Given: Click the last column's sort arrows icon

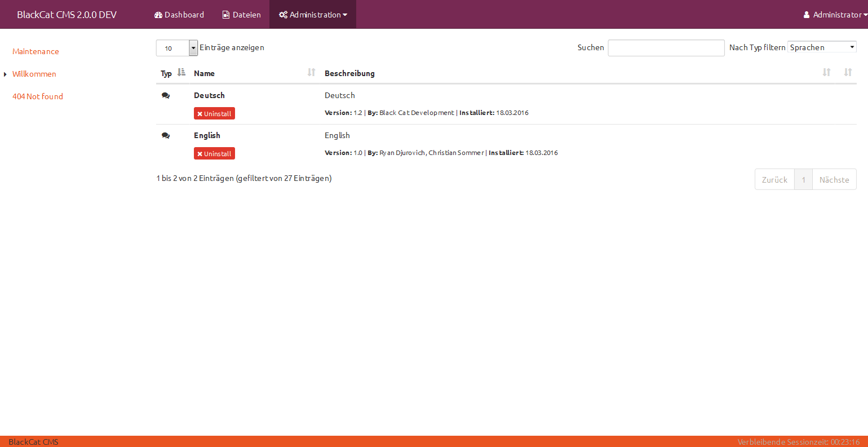Looking at the screenshot, I should [x=848, y=72].
